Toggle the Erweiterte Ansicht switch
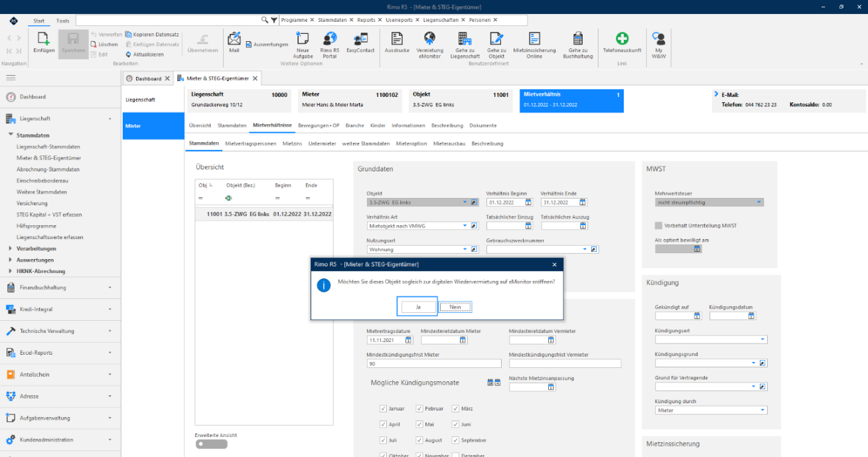The height and width of the screenshot is (457, 868). tap(211, 444)
